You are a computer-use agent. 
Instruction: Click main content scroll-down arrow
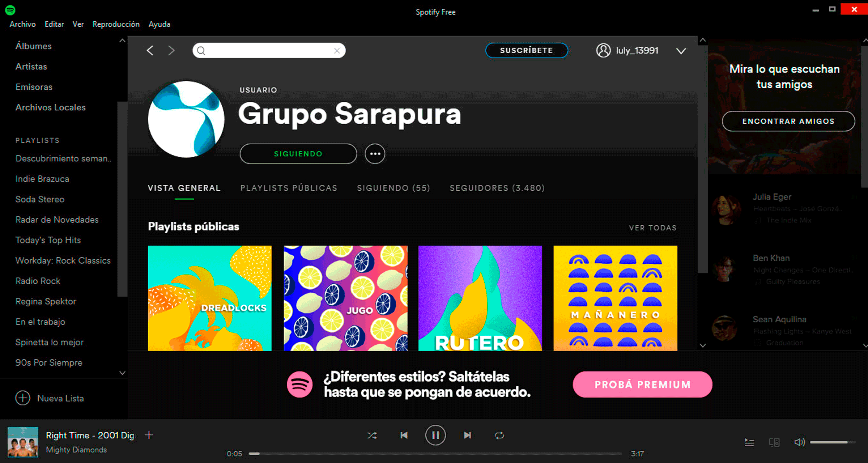[x=702, y=345]
